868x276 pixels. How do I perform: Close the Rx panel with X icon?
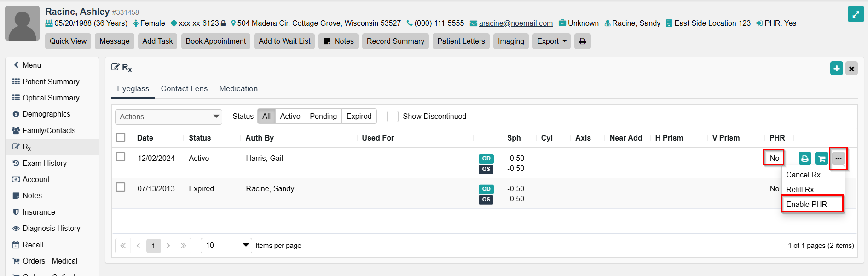pos(851,69)
